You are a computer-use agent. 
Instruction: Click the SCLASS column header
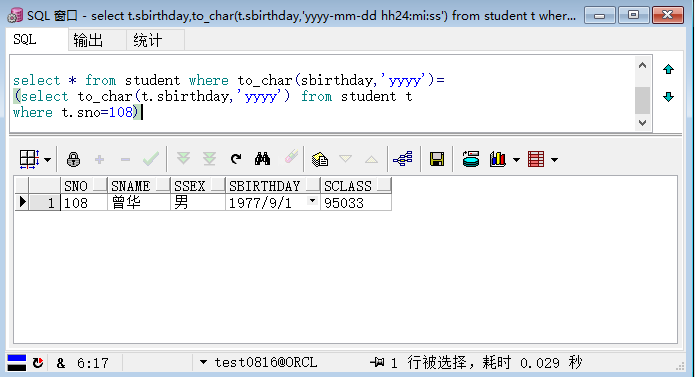356,186
